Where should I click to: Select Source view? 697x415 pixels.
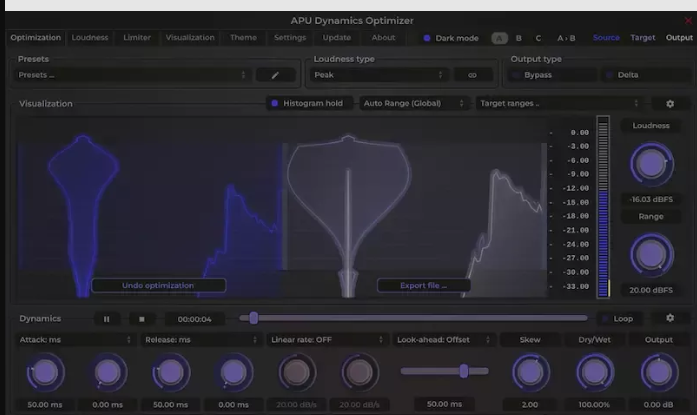click(606, 38)
